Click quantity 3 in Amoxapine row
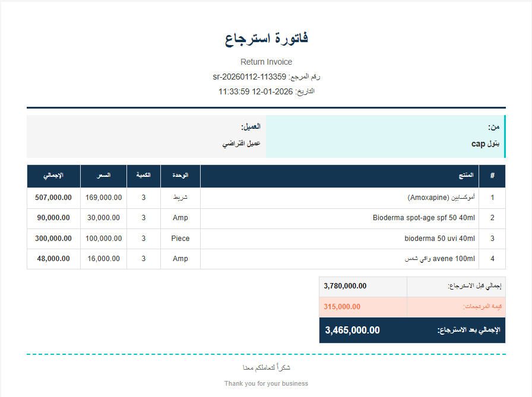Screen dimensions: 532x397 tap(144, 198)
